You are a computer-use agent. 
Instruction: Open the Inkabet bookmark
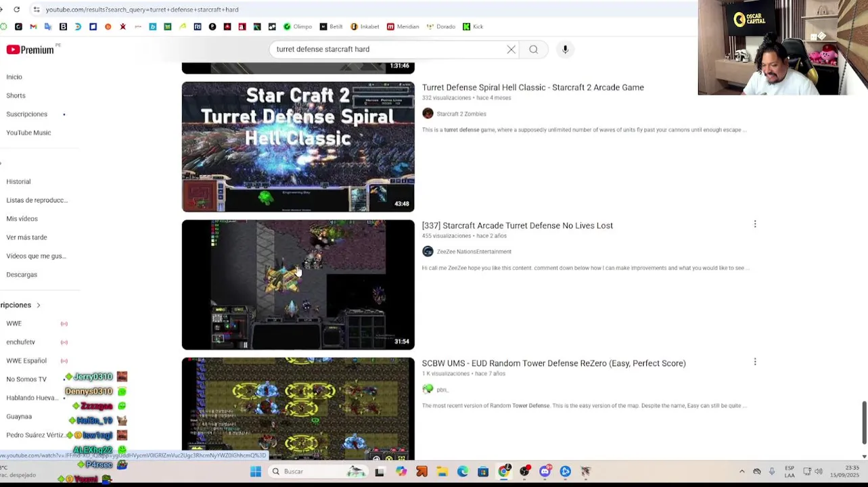[365, 26]
